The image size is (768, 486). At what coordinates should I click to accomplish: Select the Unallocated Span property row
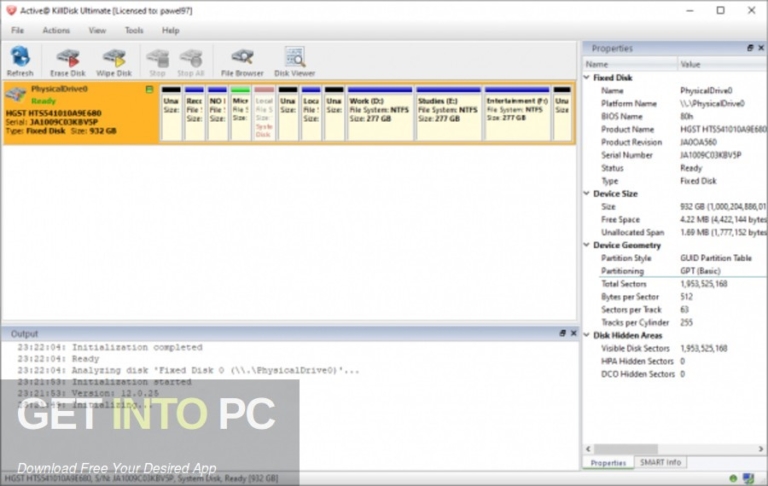click(675, 232)
